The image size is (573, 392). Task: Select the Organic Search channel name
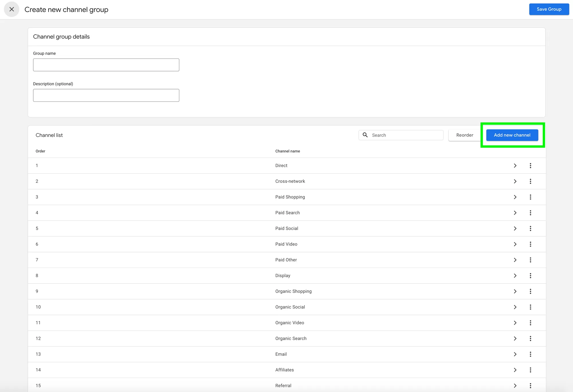pyautogui.click(x=291, y=338)
